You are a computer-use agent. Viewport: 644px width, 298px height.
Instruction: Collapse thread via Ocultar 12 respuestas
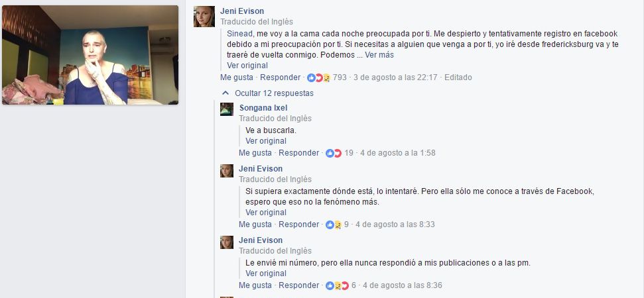point(274,93)
